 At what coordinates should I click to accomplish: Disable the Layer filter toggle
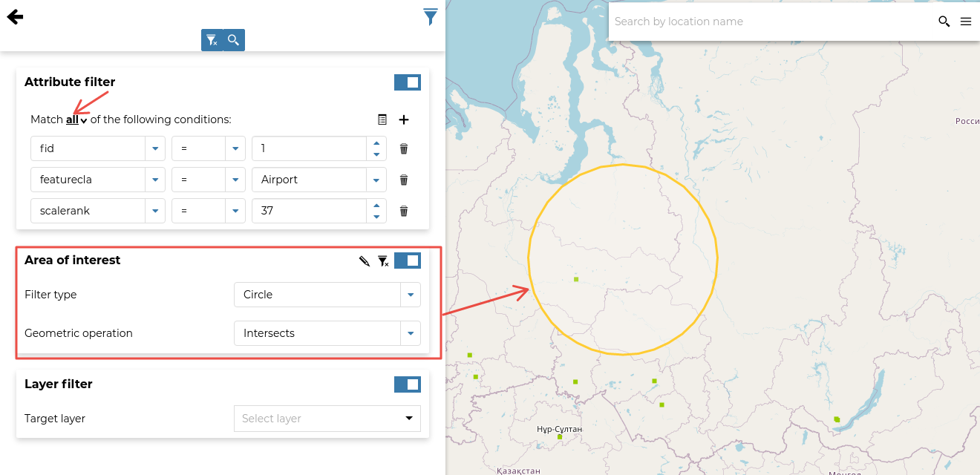[407, 384]
